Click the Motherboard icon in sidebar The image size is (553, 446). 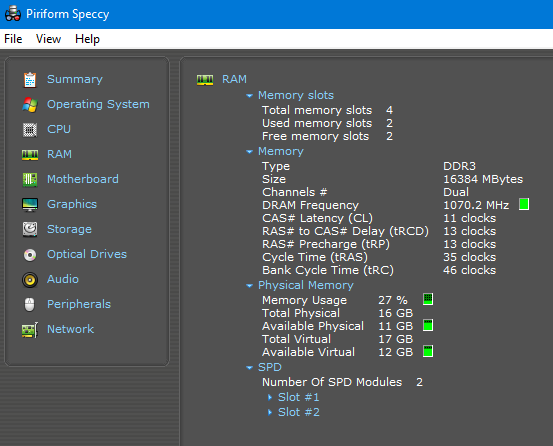[30, 179]
